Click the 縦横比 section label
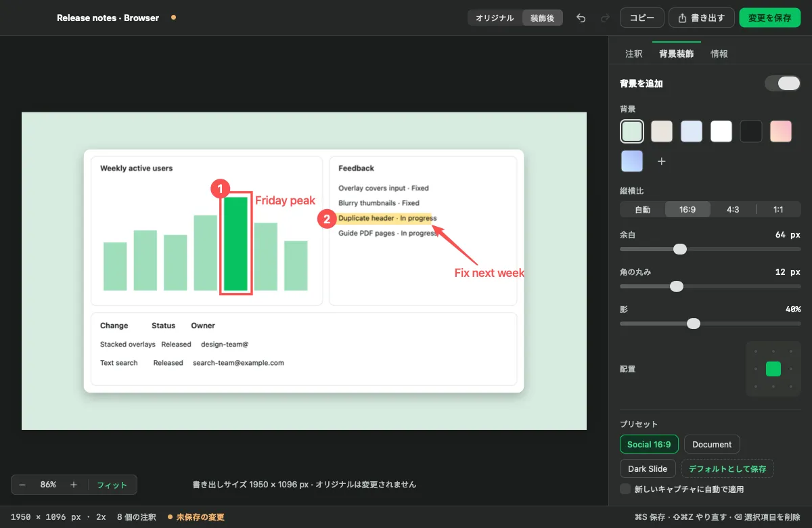Image resolution: width=812 pixels, height=528 pixels. click(632, 191)
